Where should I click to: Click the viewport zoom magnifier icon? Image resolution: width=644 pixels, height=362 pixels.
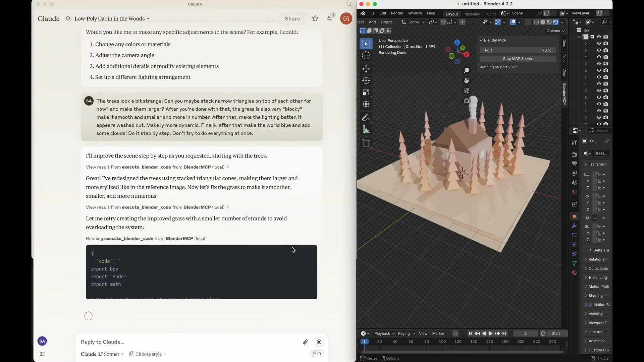[x=466, y=70]
